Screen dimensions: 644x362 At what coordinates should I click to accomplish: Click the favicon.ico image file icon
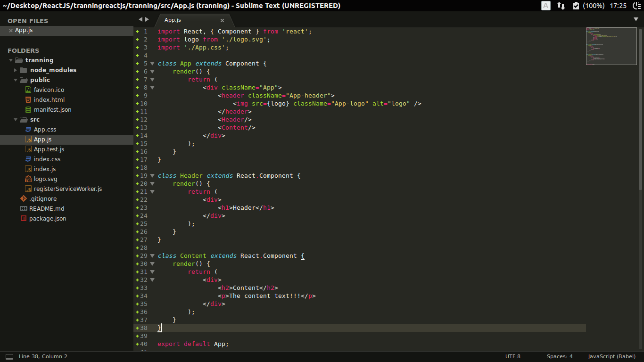28,90
